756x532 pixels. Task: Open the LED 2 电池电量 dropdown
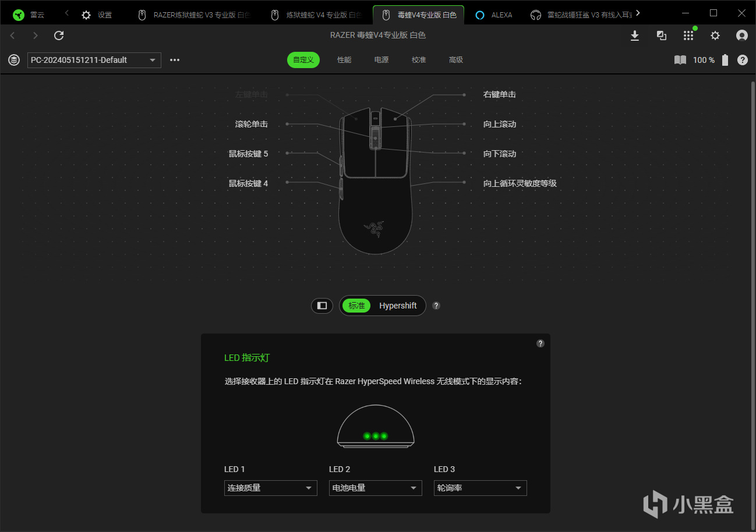coord(376,488)
